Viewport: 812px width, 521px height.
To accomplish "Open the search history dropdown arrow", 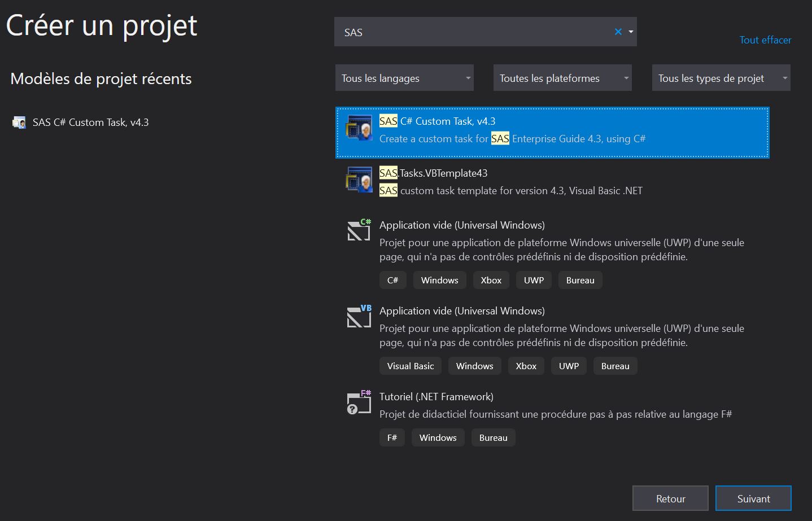I will [x=631, y=32].
